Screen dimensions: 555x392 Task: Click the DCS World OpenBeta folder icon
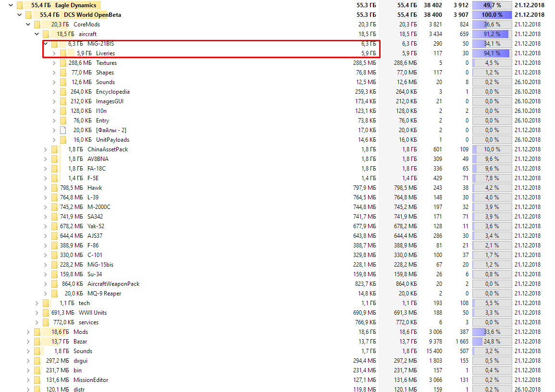click(x=28, y=15)
